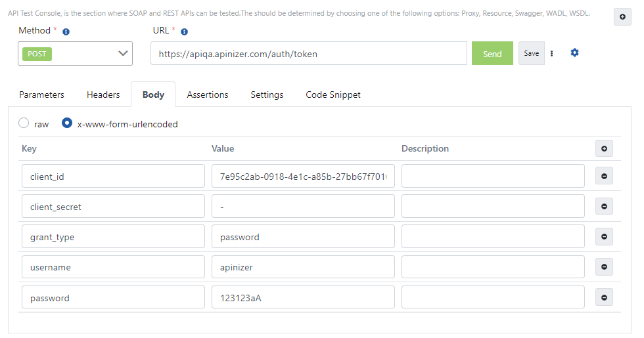Click the info icon next to URL
The height and width of the screenshot is (338, 644).
pos(184,32)
